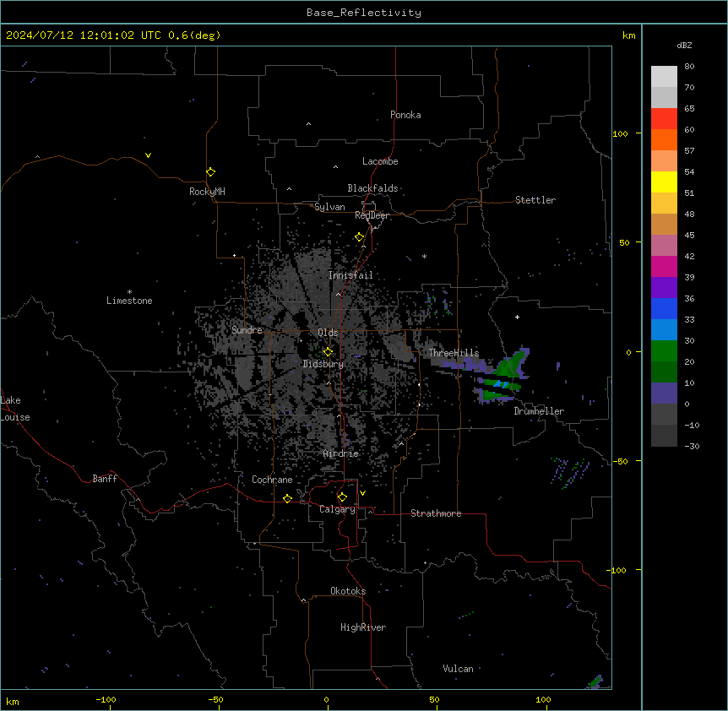Click the yellow diamond marker above Calgary label
Viewport: 728px width, 711px height.
[342, 497]
